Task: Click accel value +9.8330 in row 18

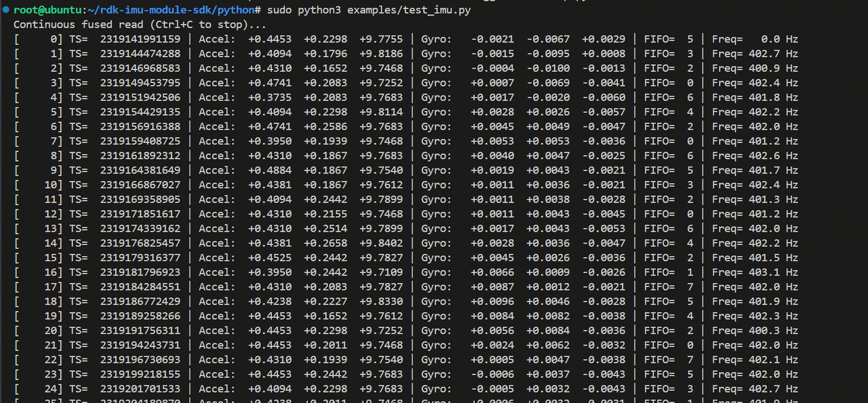Action: coord(380,301)
